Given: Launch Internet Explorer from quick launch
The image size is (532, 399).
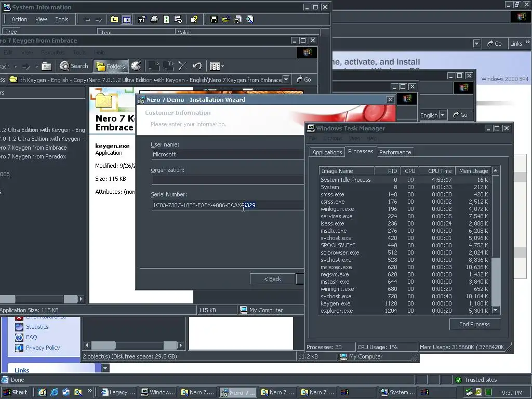Looking at the screenshot, I should click(x=54, y=392).
